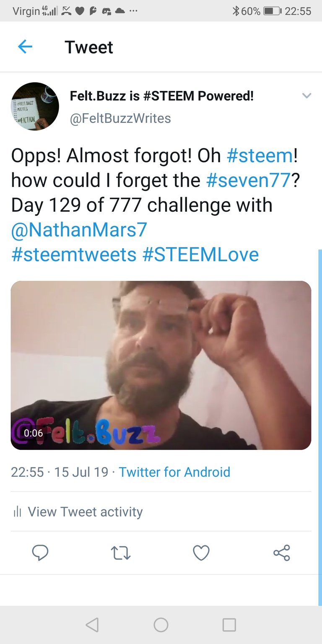Open the #steem hashtag link
Screen dimensions: 322x644
[260, 156]
